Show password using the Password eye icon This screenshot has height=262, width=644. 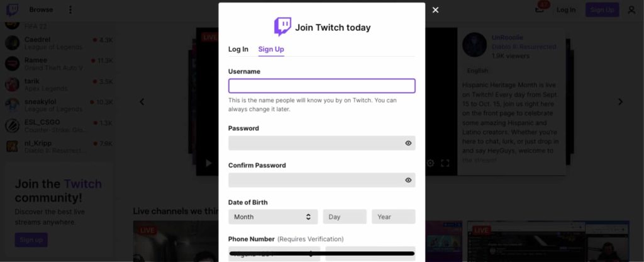pyautogui.click(x=408, y=143)
